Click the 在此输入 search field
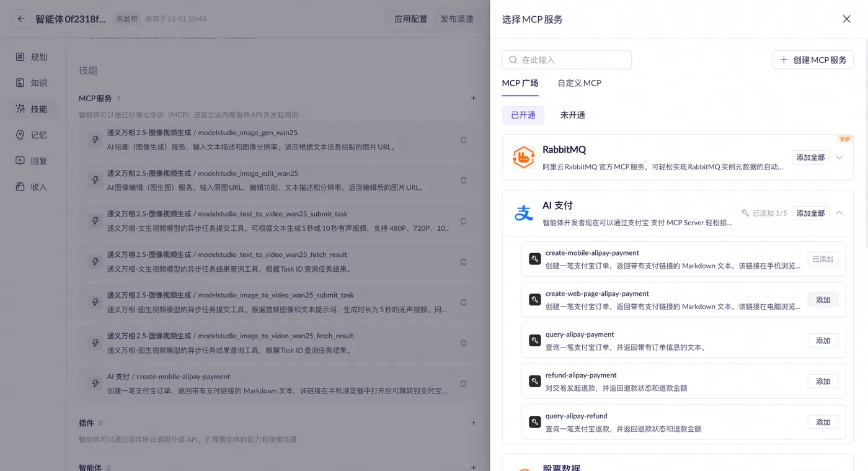 coord(567,60)
